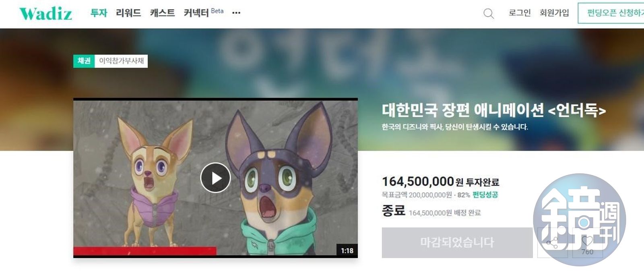Like the project with heart icon
The image size is (644, 275).
click(x=588, y=243)
